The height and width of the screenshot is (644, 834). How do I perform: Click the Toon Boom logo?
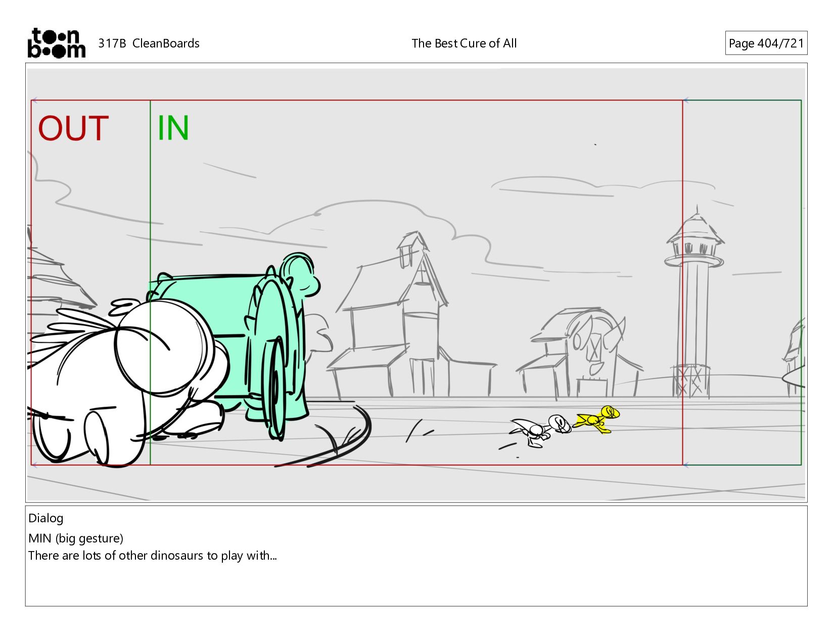(x=56, y=43)
